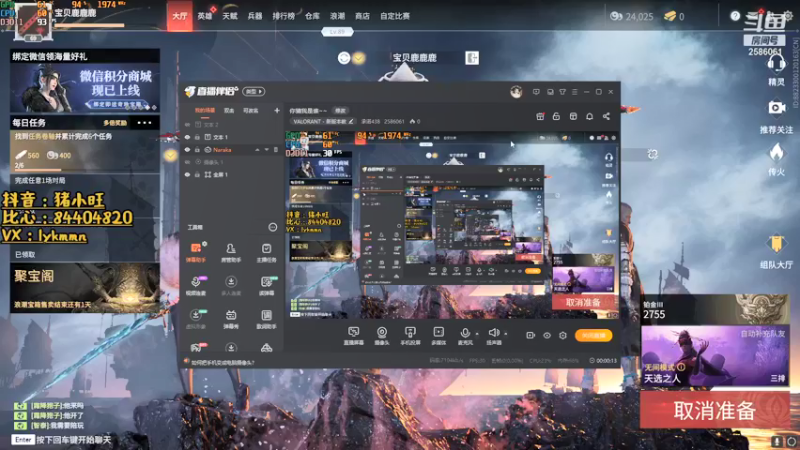800x450 pixels.
Task: Move Naraka source up with arrow
Action: pos(257,149)
